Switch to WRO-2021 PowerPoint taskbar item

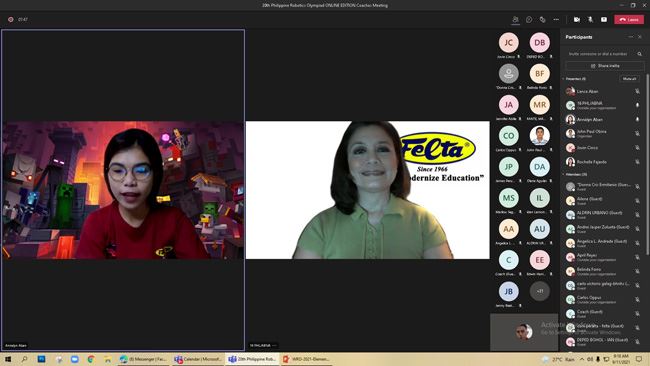[x=307, y=359]
